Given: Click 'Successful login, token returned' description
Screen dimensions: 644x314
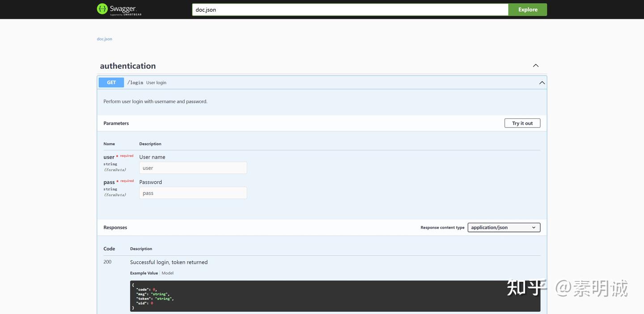Looking at the screenshot, I should pos(169,262).
